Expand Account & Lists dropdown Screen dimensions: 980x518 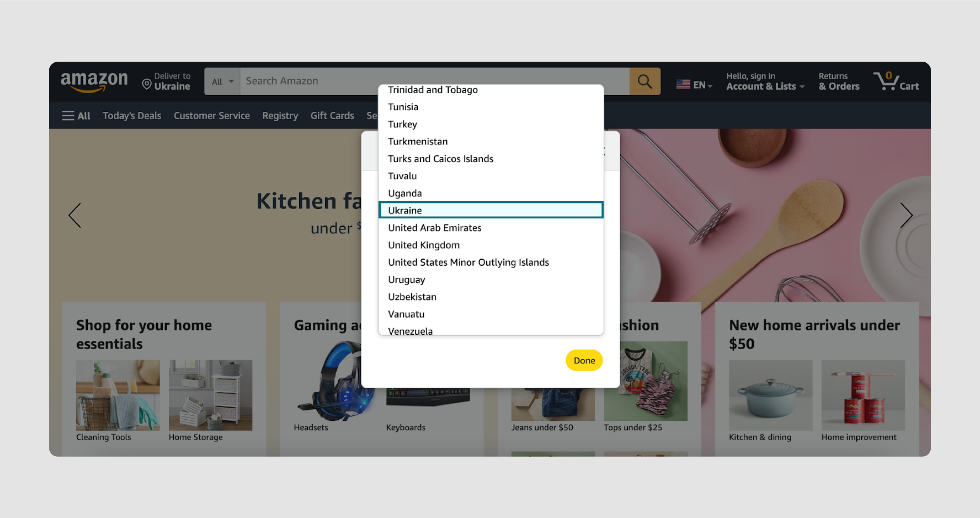(765, 81)
